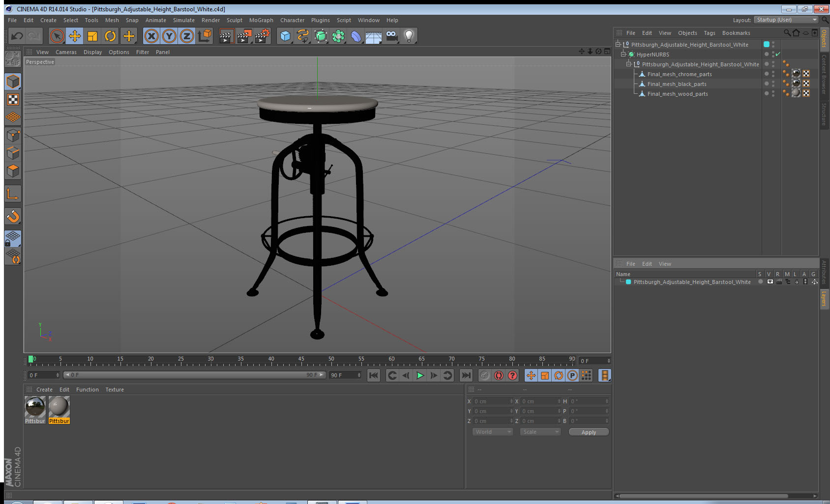Screen dimensions: 830x504
Task: Click layer color swatch of root object
Action: tap(767, 45)
